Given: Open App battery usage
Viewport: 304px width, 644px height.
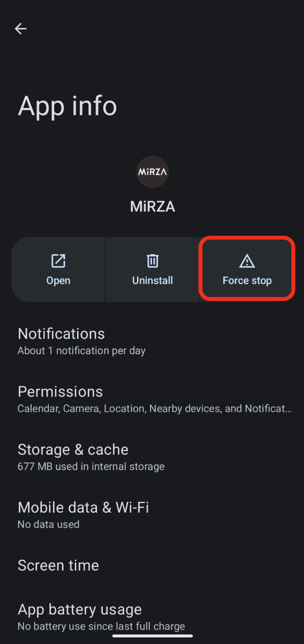Looking at the screenshot, I should pos(152,617).
